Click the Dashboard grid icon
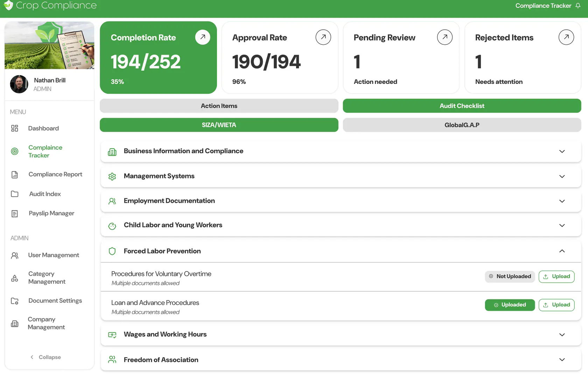The height and width of the screenshot is (375, 588). (15, 128)
